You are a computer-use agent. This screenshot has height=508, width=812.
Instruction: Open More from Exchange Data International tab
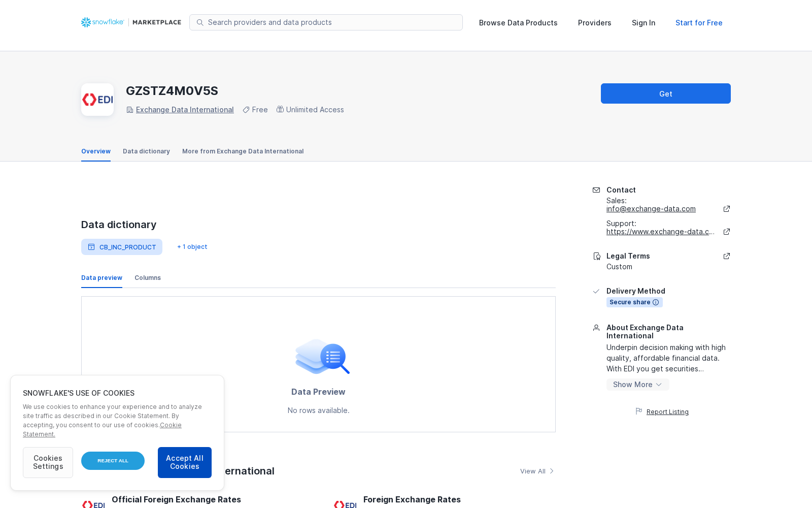[x=243, y=151]
